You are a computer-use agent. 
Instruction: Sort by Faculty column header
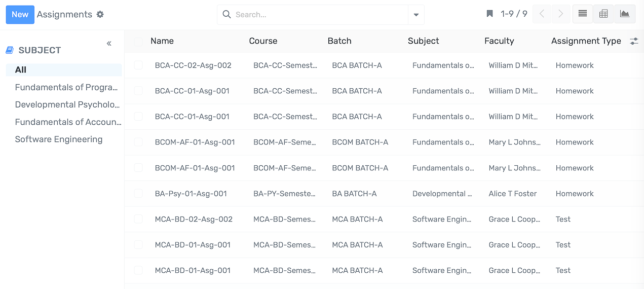point(499,41)
